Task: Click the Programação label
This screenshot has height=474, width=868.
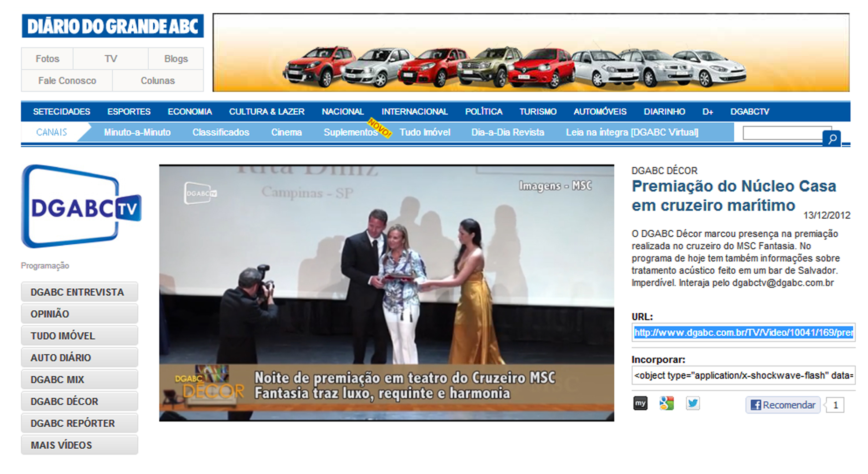Action: 45,266
